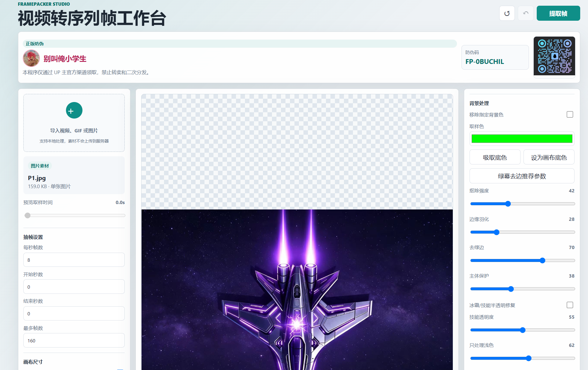This screenshot has width=588, height=370.
Task: Click the reset refresh icon button
Action: [507, 13]
